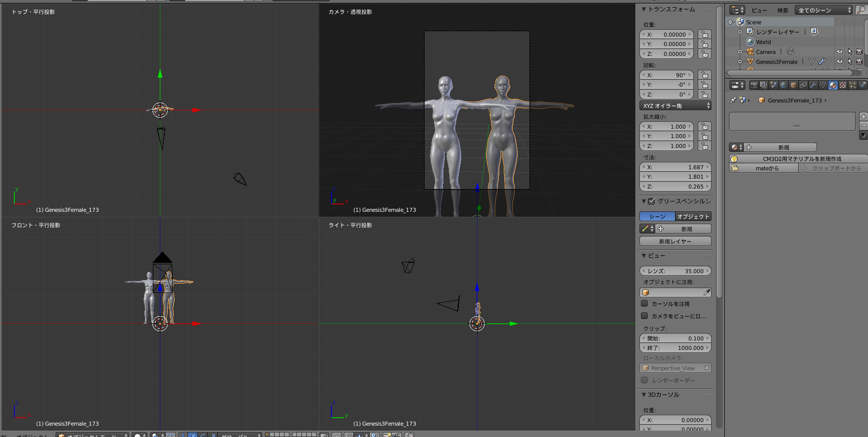Click the grease pencil brush icon selector
The width and height of the screenshot is (868, 437).
click(x=647, y=229)
